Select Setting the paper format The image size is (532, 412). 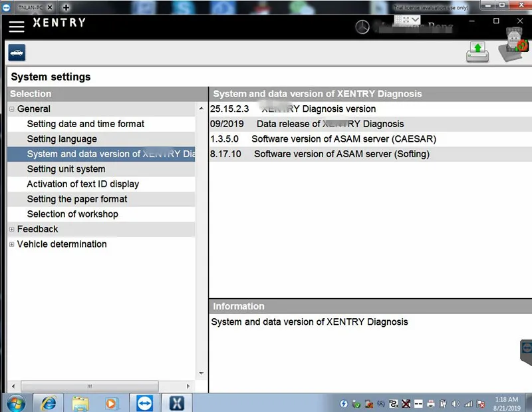pyautogui.click(x=101, y=199)
